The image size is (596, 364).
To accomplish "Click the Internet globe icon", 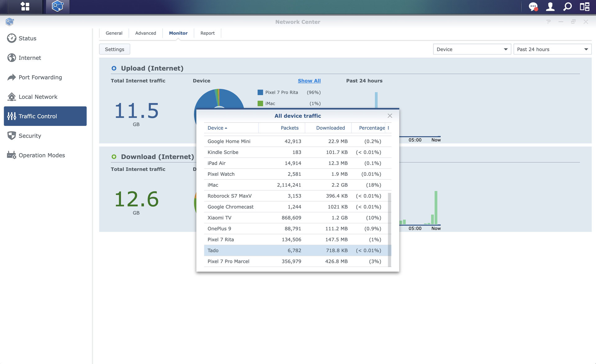I will click(11, 58).
